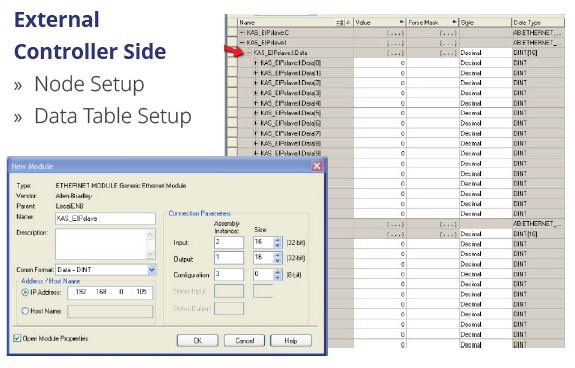
Task: Click the Input Assembly Instance field
Action: (229, 242)
